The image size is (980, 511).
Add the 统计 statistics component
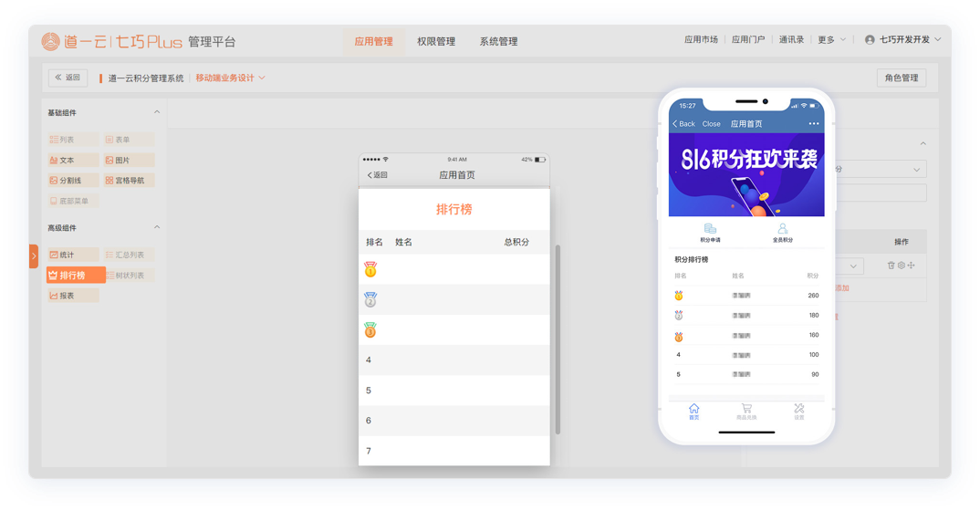[73, 255]
